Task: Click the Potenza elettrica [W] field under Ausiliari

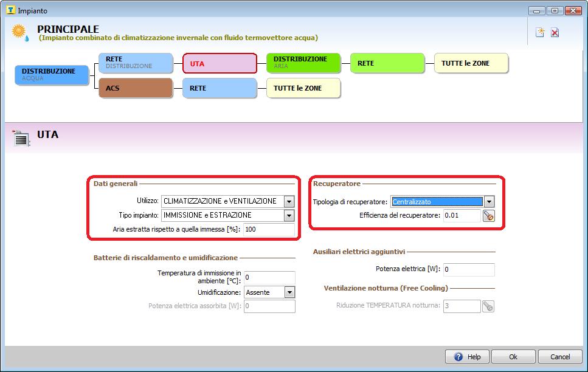Action: tap(468, 269)
